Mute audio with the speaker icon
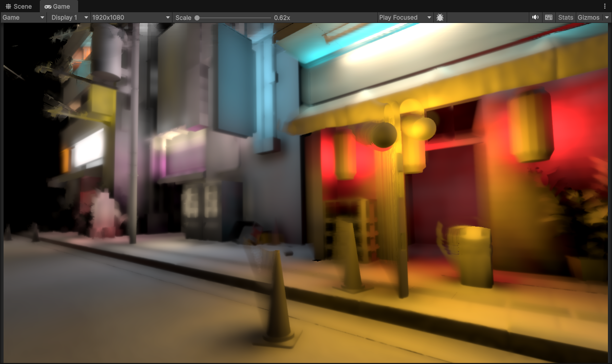 coord(535,17)
